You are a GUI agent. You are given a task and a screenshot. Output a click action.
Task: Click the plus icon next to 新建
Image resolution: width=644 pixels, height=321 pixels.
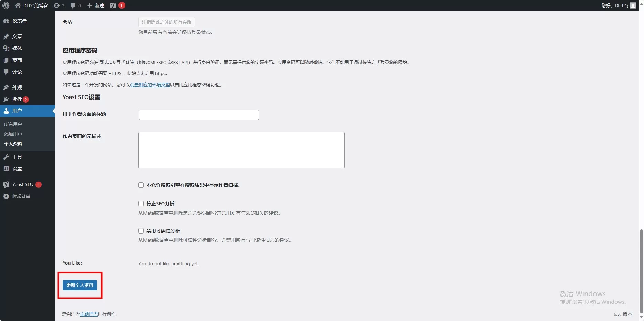(90, 6)
